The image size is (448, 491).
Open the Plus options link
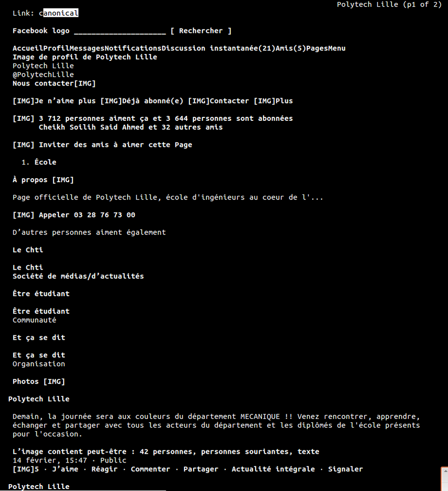click(284, 101)
